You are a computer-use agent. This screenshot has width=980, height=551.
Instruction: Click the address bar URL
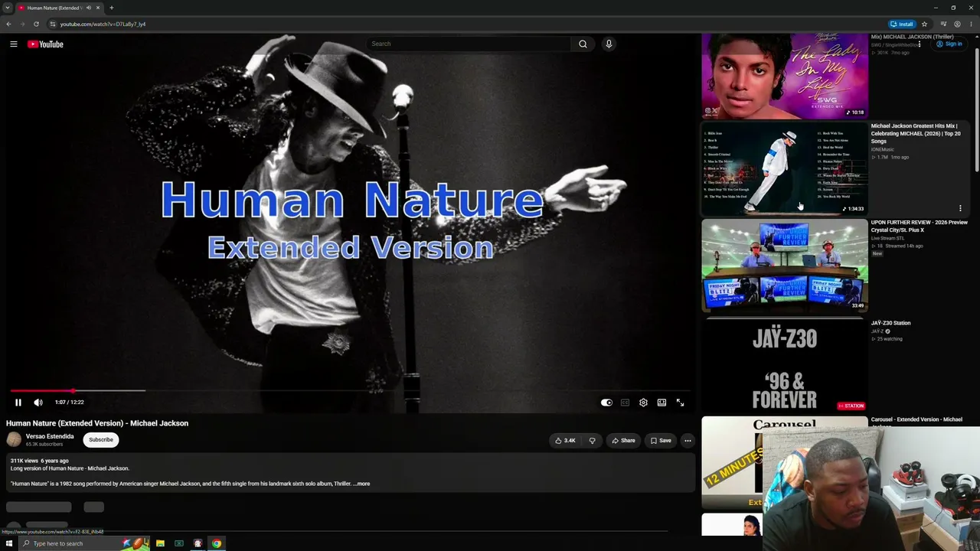(x=103, y=24)
